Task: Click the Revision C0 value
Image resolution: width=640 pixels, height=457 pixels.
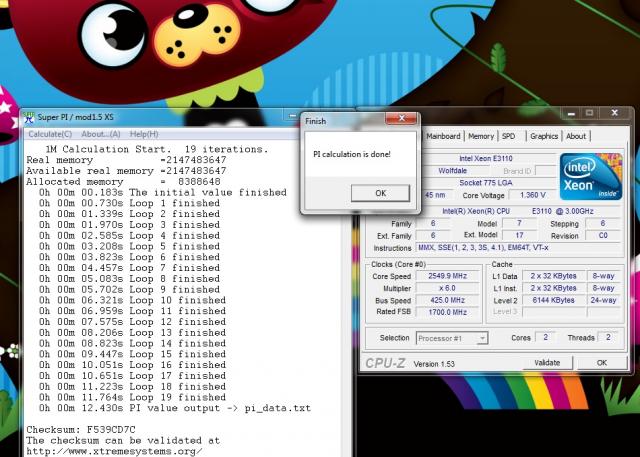Action: 603,235
